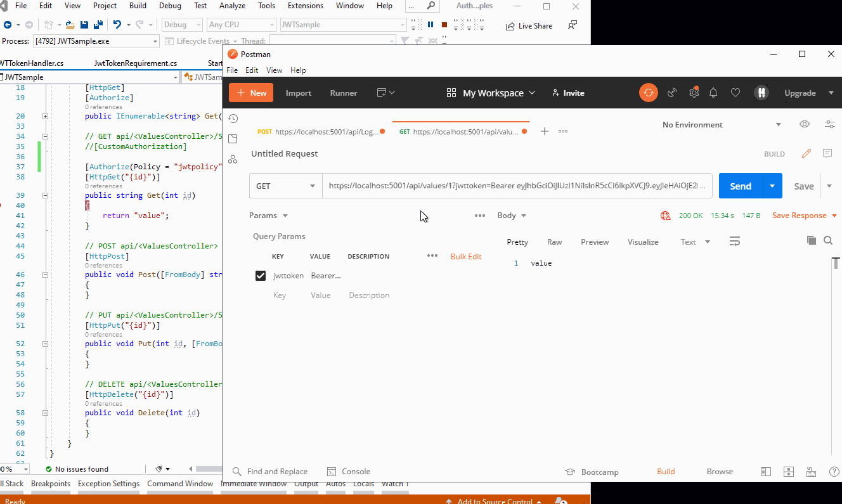Viewport: 842px width, 504px height.
Task: Select the Visualize response tab
Action: click(643, 242)
